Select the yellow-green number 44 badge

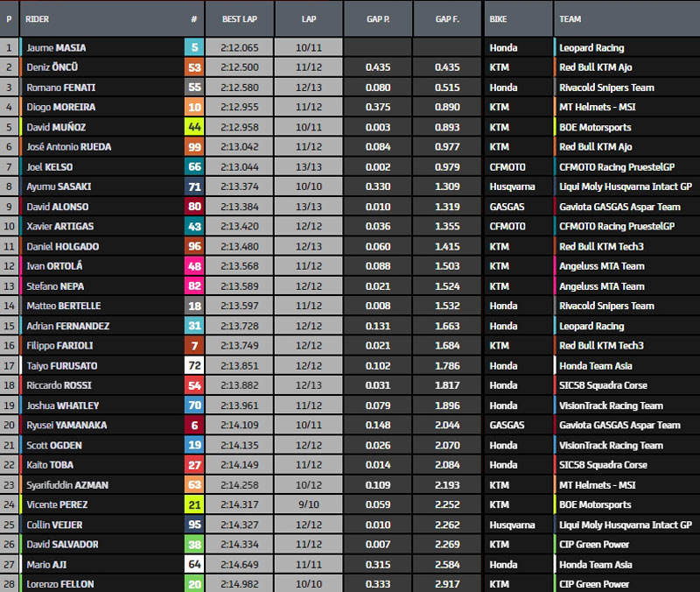click(x=193, y=127)
